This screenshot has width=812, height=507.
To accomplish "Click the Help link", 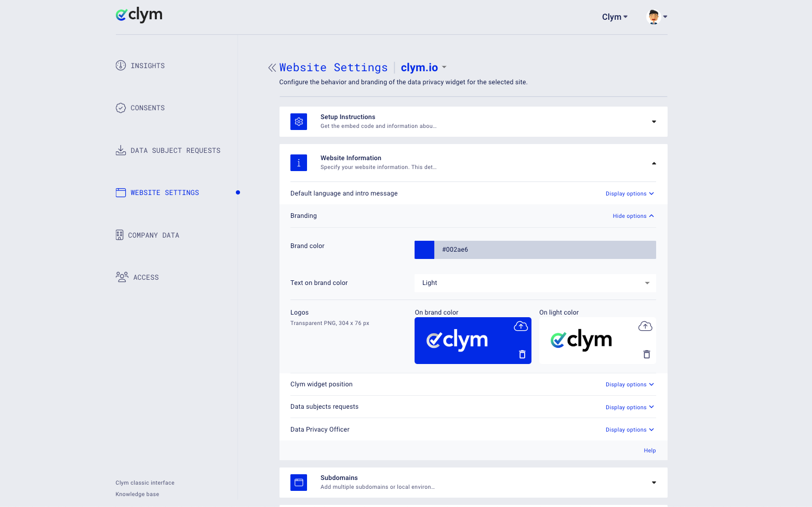I will [x=649, y=451].
